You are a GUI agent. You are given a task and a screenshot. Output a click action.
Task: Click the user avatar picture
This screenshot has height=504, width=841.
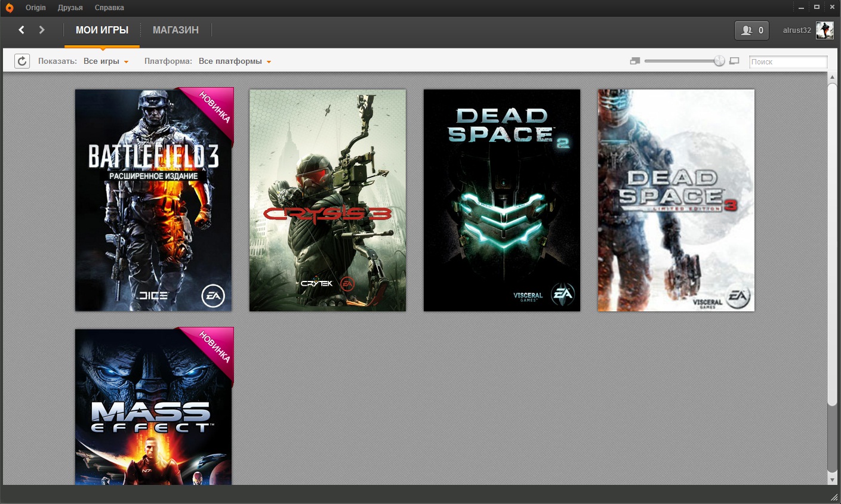pyautogui.click(x=824, y=30)
